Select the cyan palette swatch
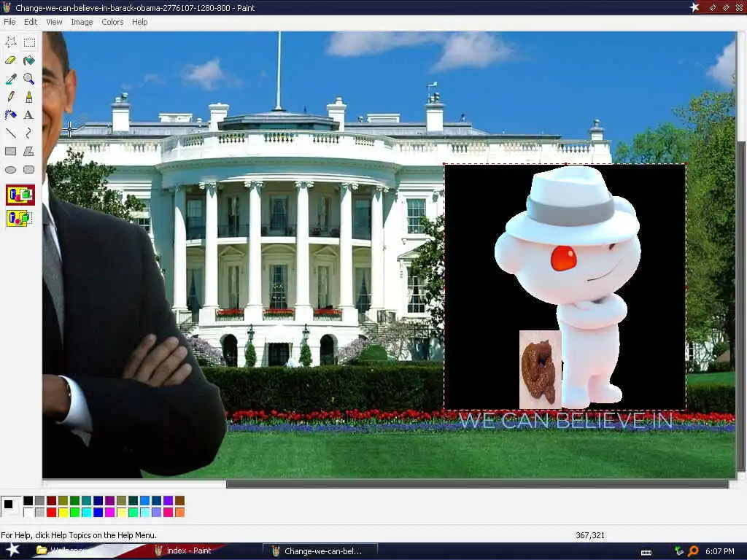Viewport: 747px width, 560px height. [86, 513]
